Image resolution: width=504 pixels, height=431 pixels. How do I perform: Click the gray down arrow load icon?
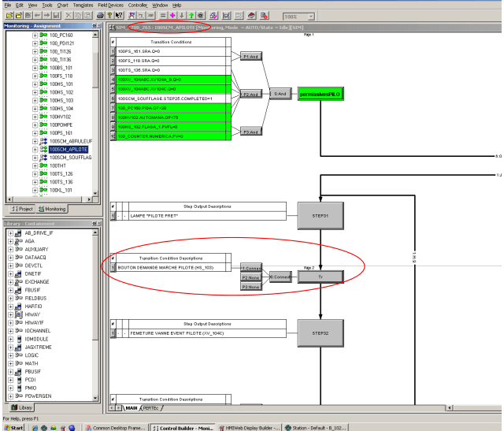[182, 15]
